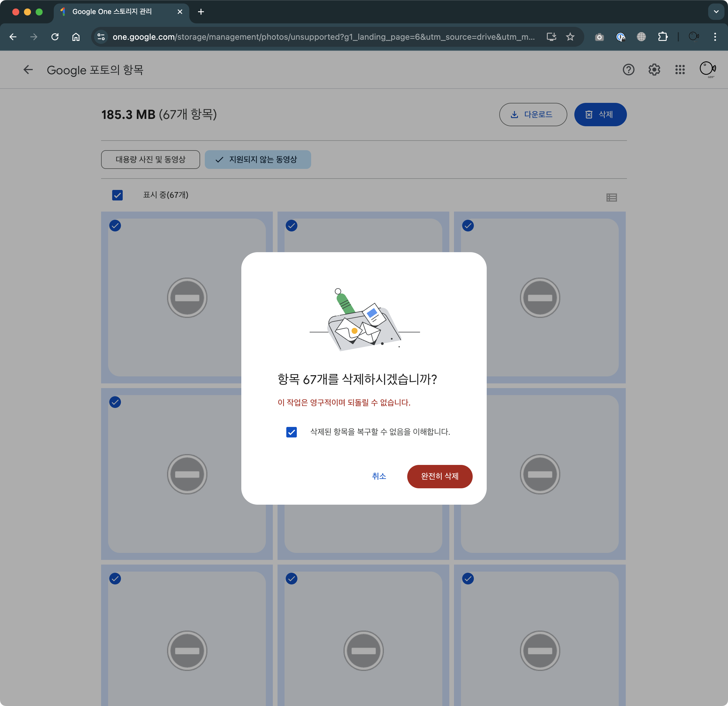This screenshot has height=706, width=728.
Task: Open the site information controls in the address bar
Action: 101,37
